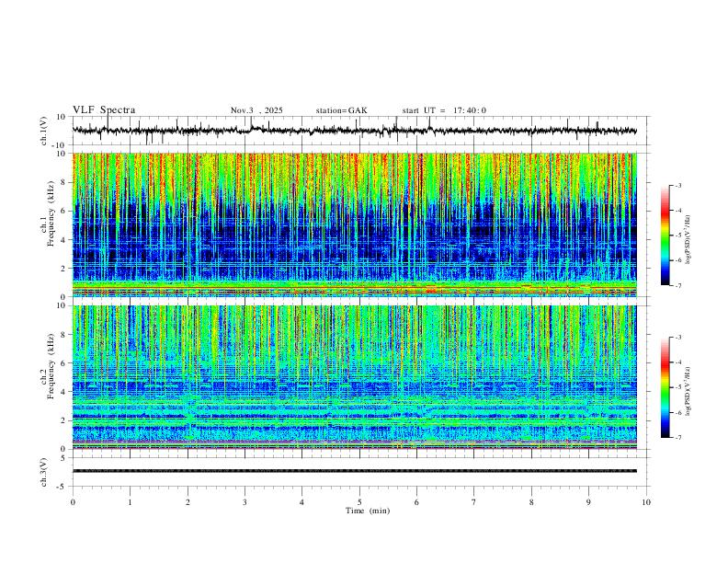Select the "start UT = 17:40:0" text
Viewport: 728px width, 563px height.
point(444,110)
